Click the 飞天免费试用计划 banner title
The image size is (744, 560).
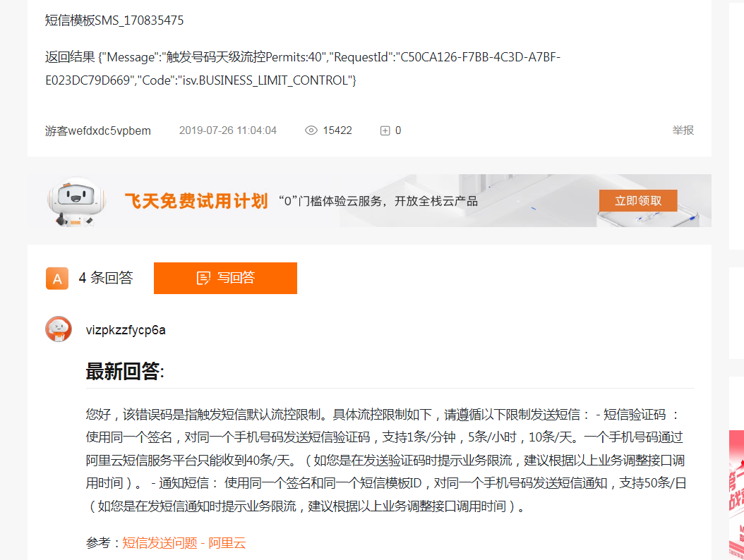[x=196, y=201]
